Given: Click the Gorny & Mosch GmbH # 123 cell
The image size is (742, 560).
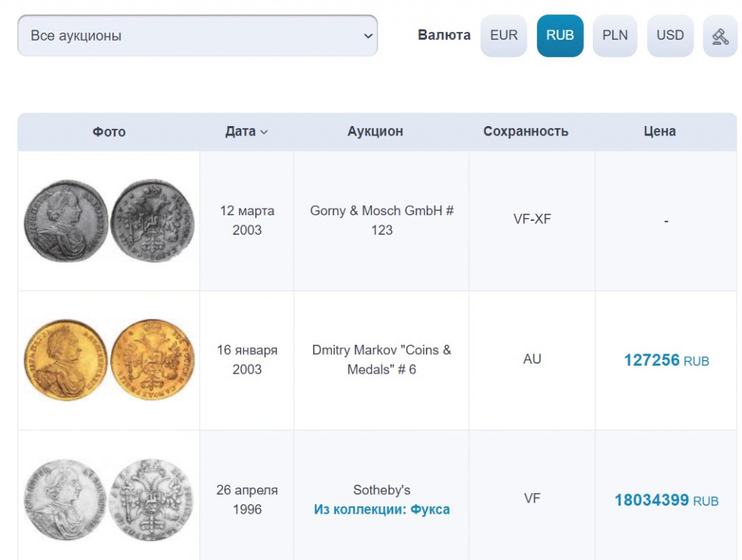Looking at the screenshot, I should [x=381, y=221].
